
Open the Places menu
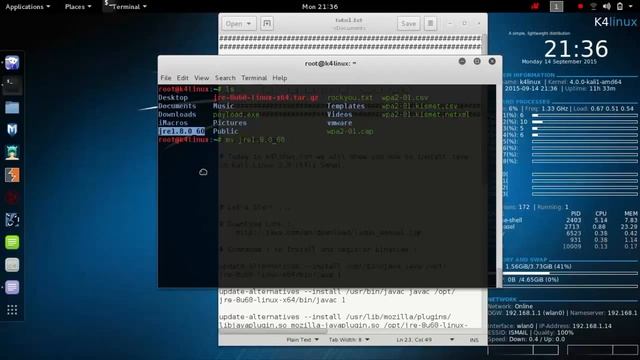[78, 7]
